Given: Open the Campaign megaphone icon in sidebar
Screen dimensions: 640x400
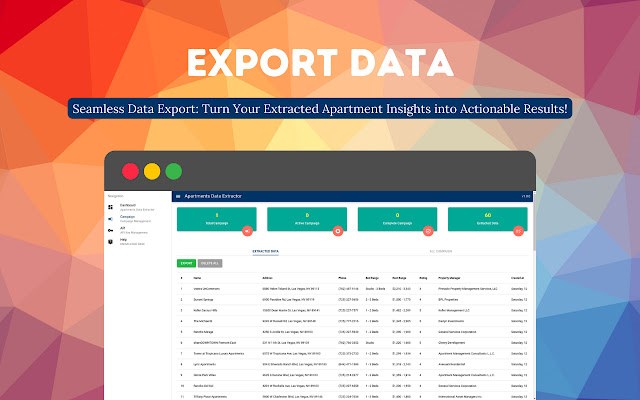Looking at the screenshot, I should (110, 219).
